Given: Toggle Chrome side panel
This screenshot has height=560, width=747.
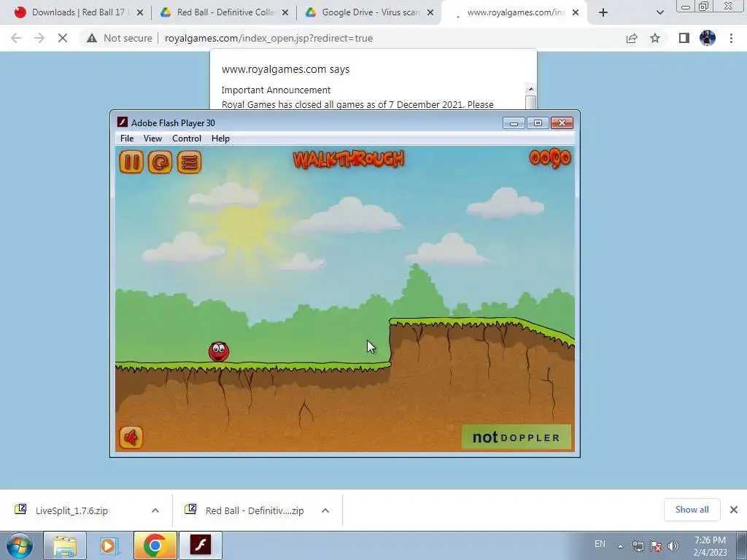Looking at the screenshot, I should [x=684, y=38].
